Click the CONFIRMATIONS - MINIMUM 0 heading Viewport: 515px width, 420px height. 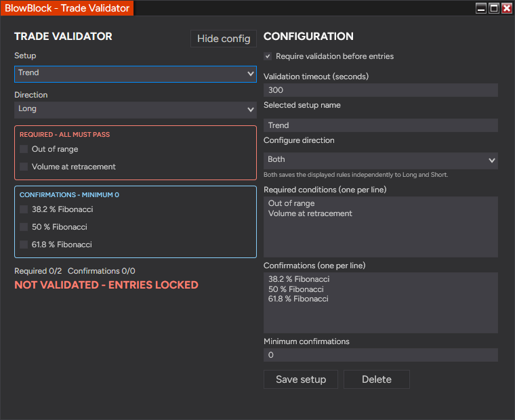69,194
